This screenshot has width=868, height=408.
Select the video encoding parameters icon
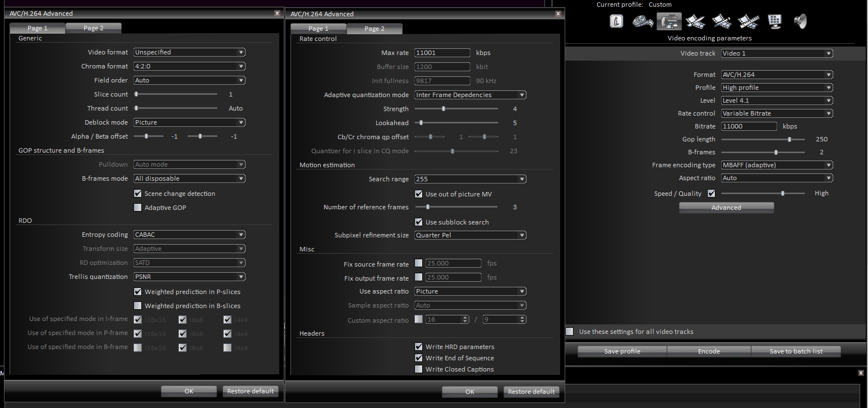(669, 21)
